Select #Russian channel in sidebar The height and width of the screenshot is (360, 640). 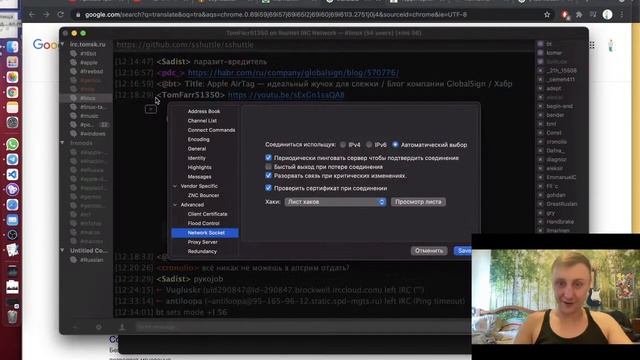(x=91, y=260)
